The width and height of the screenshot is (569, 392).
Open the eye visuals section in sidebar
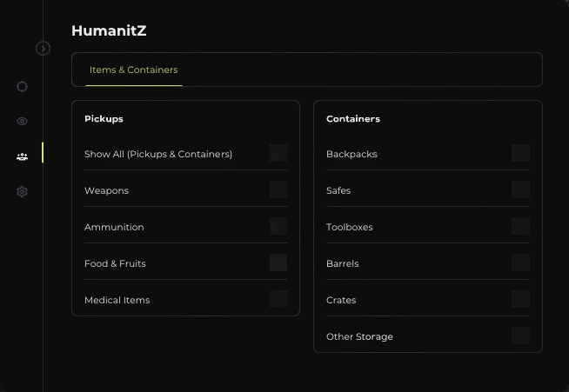[x=22, y=121]
